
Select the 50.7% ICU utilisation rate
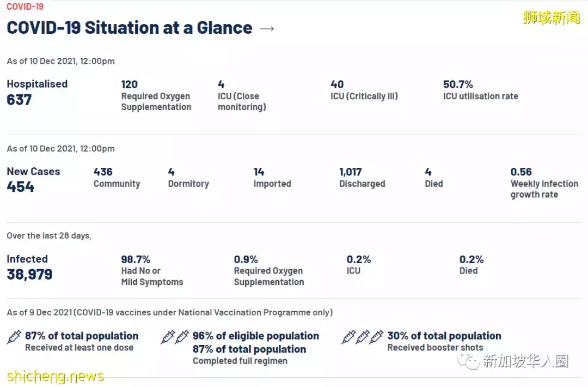pyautogui.click(x=458, y=84)
